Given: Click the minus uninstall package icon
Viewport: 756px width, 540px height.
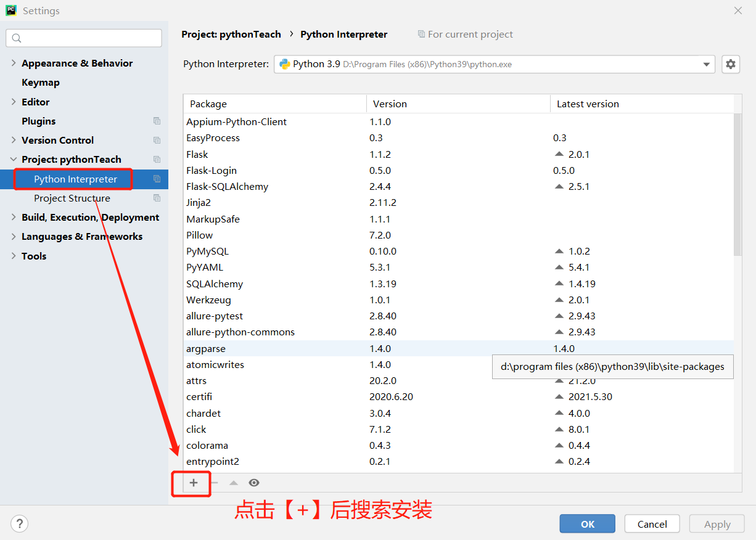Looking at the screenshot, I should click(214, 483).
